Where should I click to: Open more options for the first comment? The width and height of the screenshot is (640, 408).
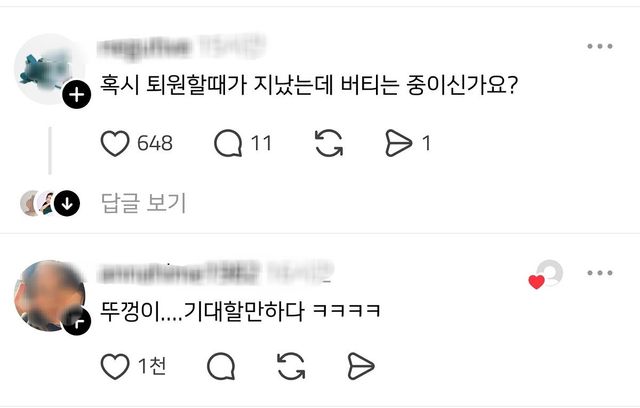(600, 46)
